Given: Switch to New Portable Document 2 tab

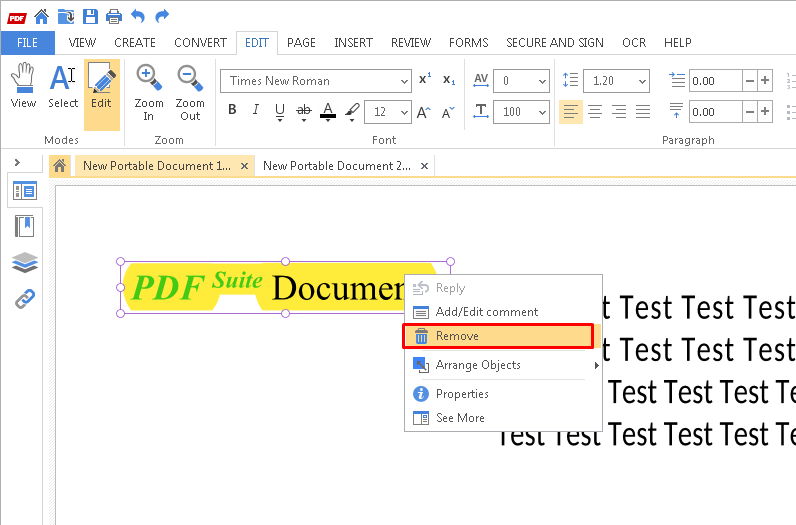Looking at the screenshot, I should click(337, 166).
